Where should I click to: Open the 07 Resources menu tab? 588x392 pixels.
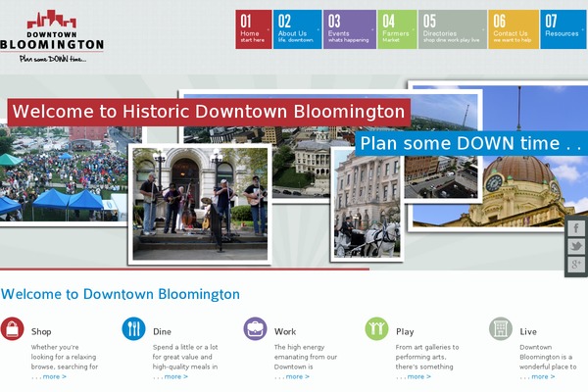[x=563, y=29]
